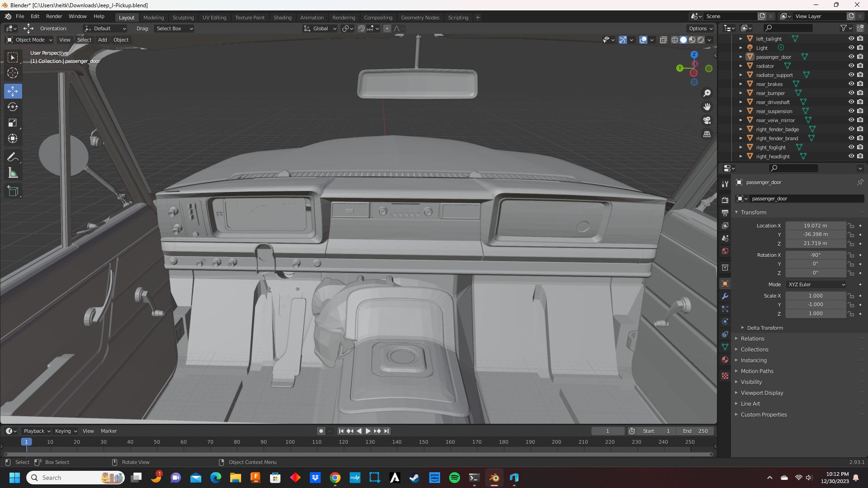Screen dimensions: 868x488
Task: Switch to the Sculpting workspace tab
Action: (183, 18)
